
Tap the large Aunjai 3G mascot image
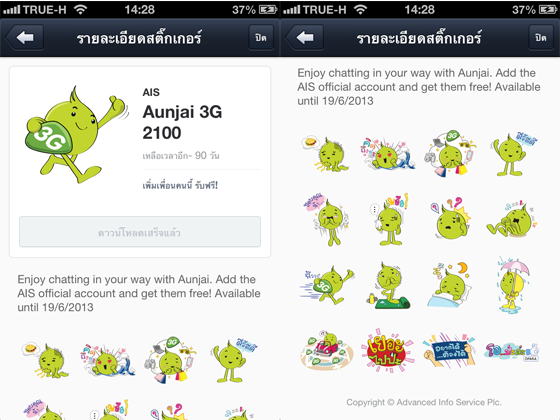(75, 135)
